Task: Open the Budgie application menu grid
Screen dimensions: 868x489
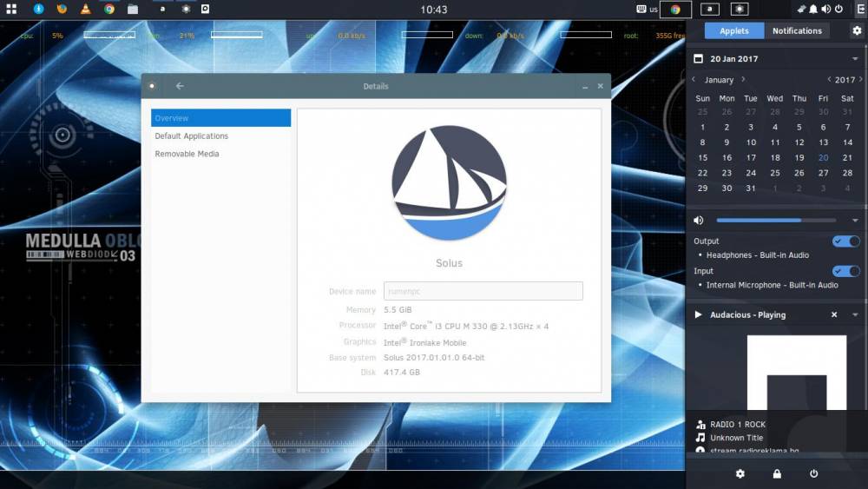Action: tap(11, 9)
